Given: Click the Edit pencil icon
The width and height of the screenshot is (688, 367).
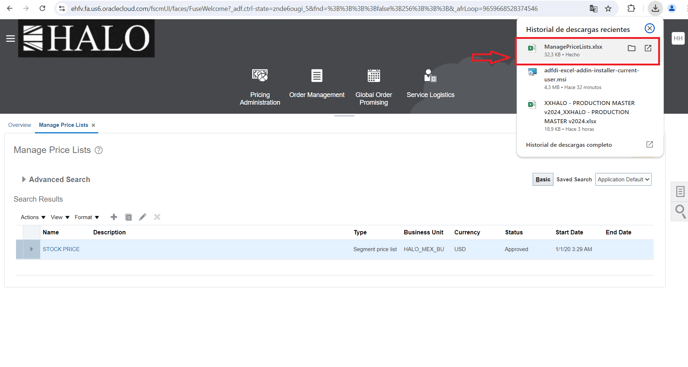Looking at the screenshot, I should [x=143, y=217].
